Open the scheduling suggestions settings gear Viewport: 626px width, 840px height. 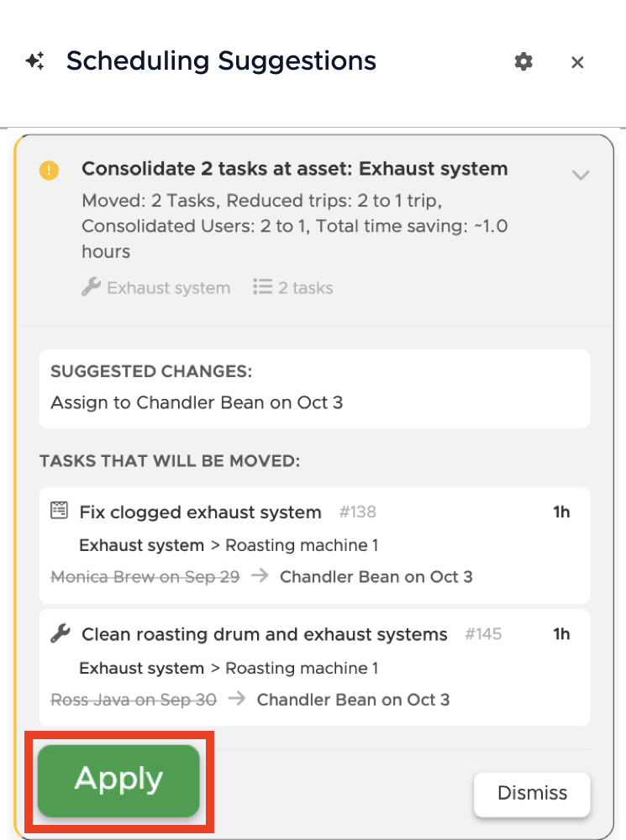tap(523, 61)
